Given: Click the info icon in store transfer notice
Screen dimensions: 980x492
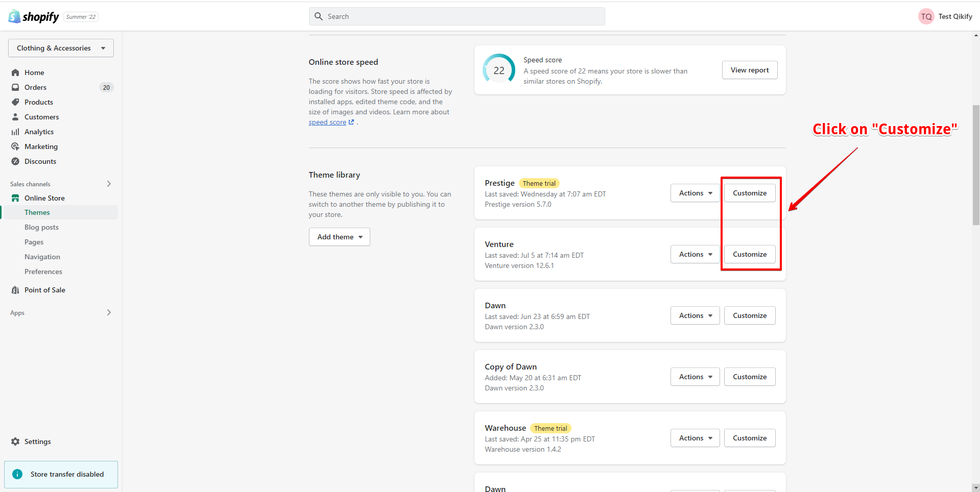Looking at the screenshot, I should [17, 474].
